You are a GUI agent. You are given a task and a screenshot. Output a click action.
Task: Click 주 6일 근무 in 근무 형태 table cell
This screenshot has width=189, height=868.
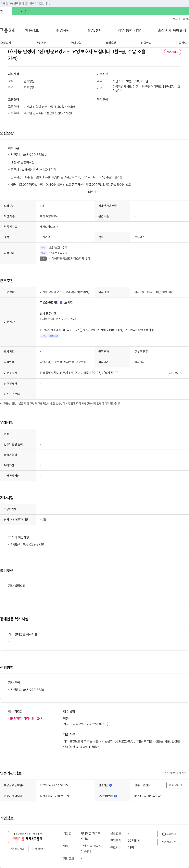141,351
